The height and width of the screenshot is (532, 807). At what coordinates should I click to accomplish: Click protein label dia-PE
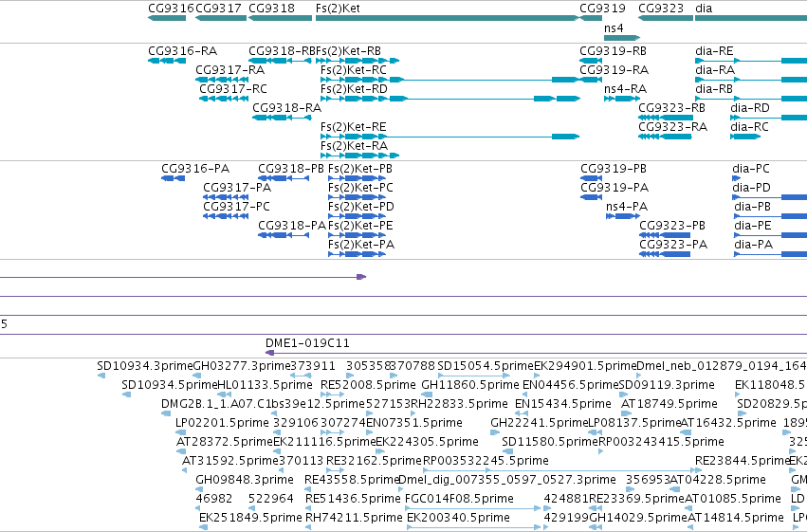pos(753,226)
